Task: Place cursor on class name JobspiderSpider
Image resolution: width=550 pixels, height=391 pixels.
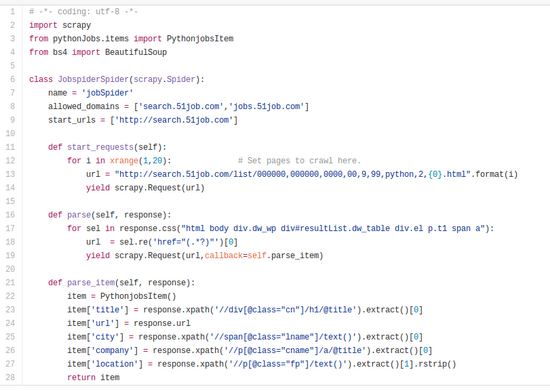Action: tap(93, 79)
